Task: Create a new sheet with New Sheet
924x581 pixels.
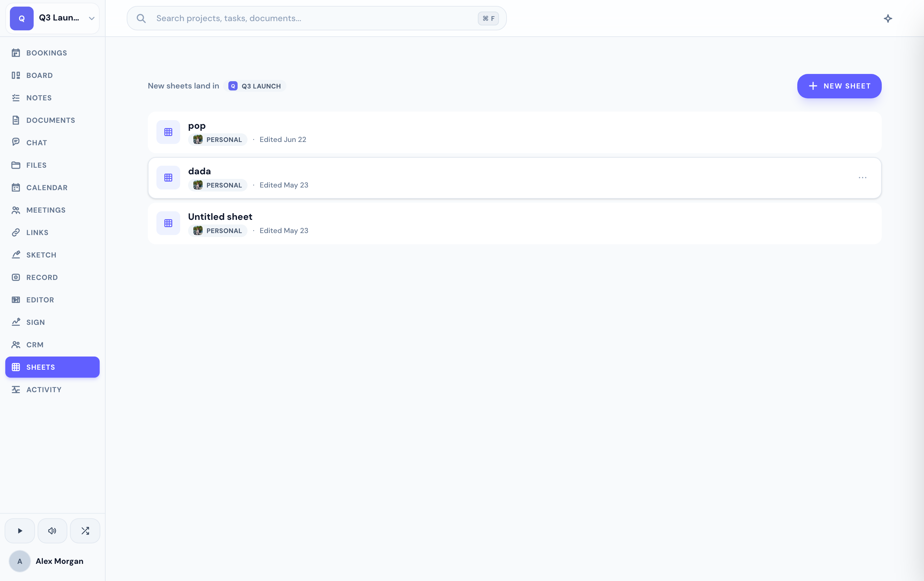Action: (x=839, y=86)
